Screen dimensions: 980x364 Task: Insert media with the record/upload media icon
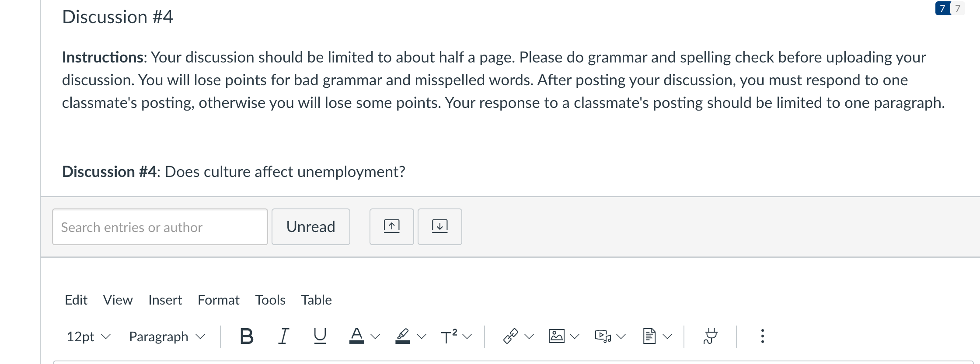point(603,336)
